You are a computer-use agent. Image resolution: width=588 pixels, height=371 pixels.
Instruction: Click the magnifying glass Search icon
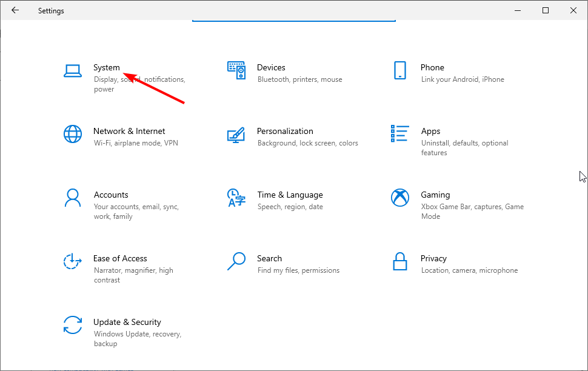click(236, 261)
